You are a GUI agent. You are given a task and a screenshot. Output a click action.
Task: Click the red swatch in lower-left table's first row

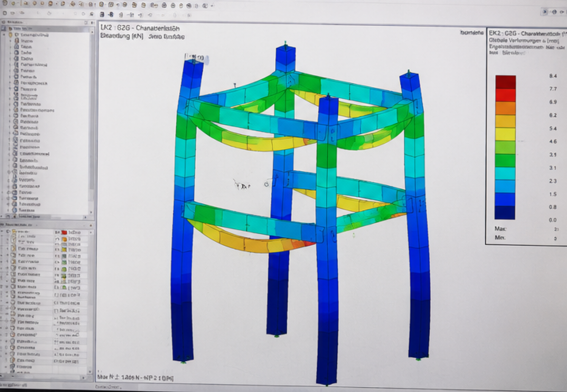[x=64, y=233]
